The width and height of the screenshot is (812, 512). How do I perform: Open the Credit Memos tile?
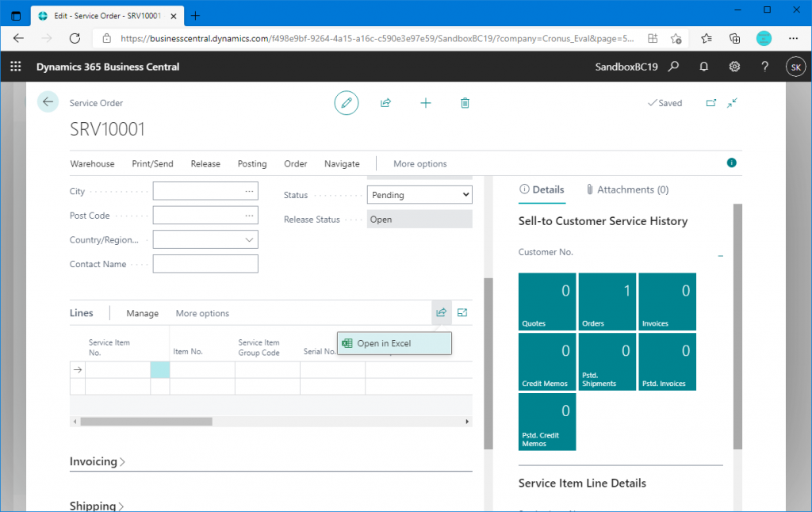click(547, 362)
